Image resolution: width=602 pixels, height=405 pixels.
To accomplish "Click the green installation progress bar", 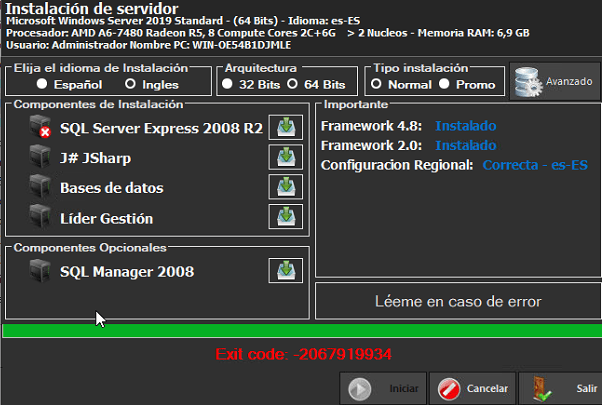I will click(300, 330).
